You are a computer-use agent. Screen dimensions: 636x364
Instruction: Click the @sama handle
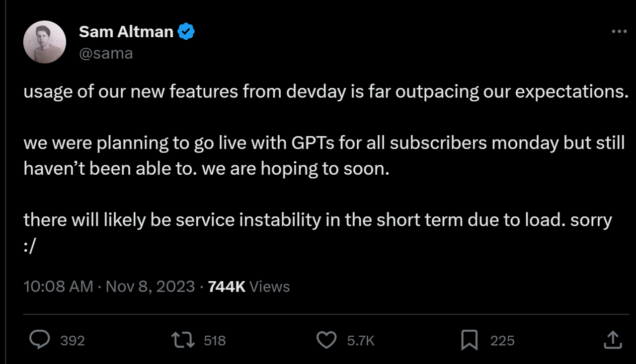tap(106, 53)
